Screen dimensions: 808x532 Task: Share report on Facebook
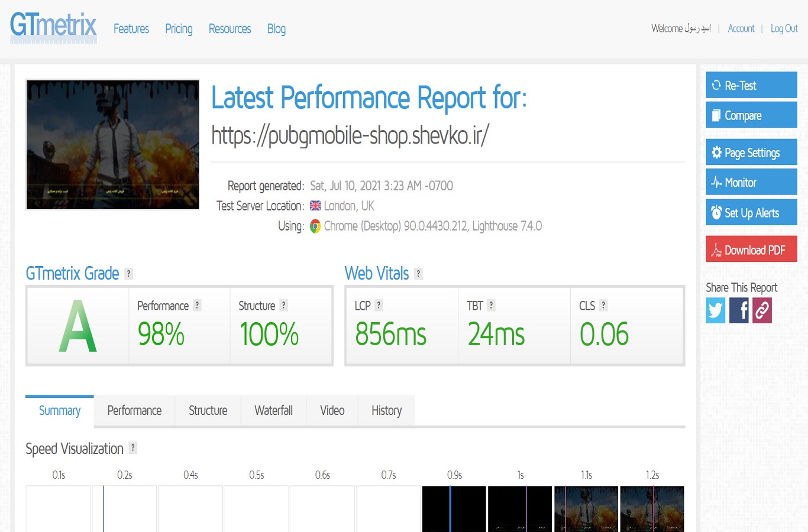coord(739,310)
